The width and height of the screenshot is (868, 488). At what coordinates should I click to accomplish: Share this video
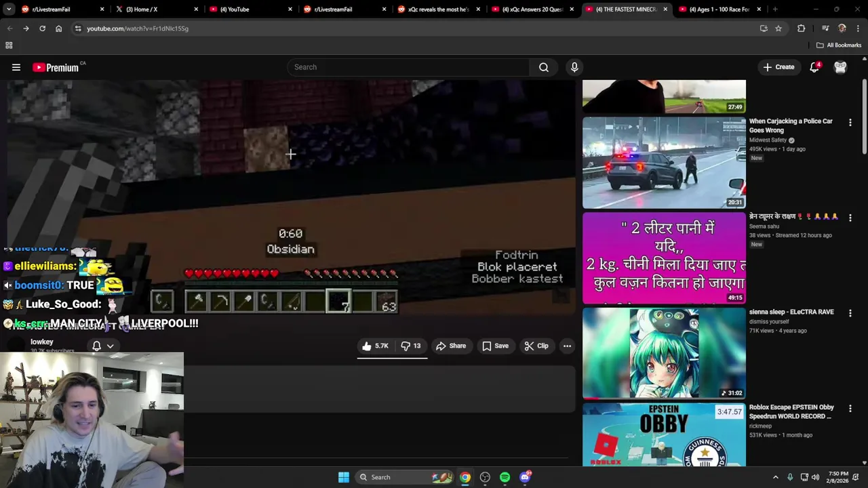(x=451, y=346)
